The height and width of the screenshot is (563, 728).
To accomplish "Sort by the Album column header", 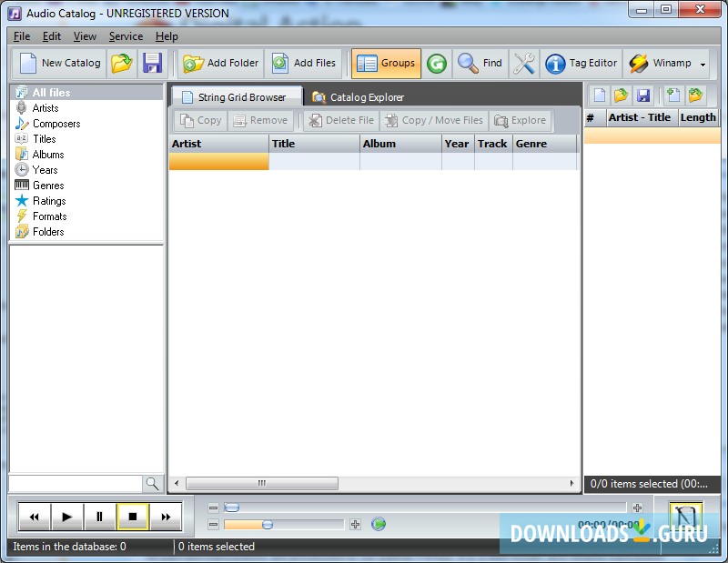I will pos(400,144).
